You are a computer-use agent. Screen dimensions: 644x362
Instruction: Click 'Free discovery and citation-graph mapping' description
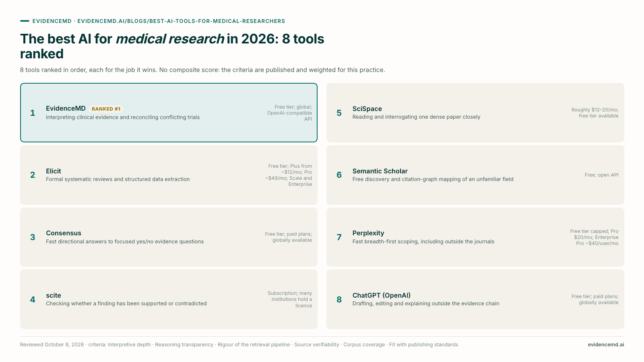pyautogui.click(x=433, y=179)
